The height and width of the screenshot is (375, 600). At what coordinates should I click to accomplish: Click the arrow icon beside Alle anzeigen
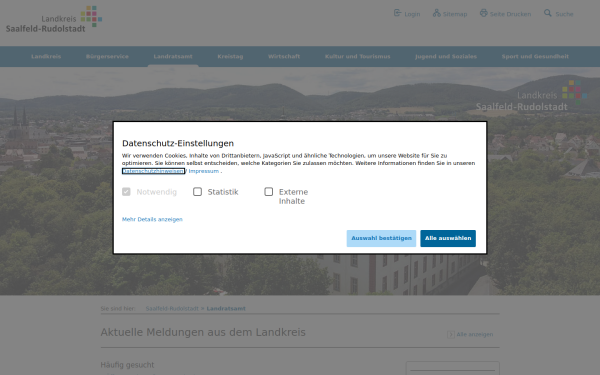(x=451, y=334)
